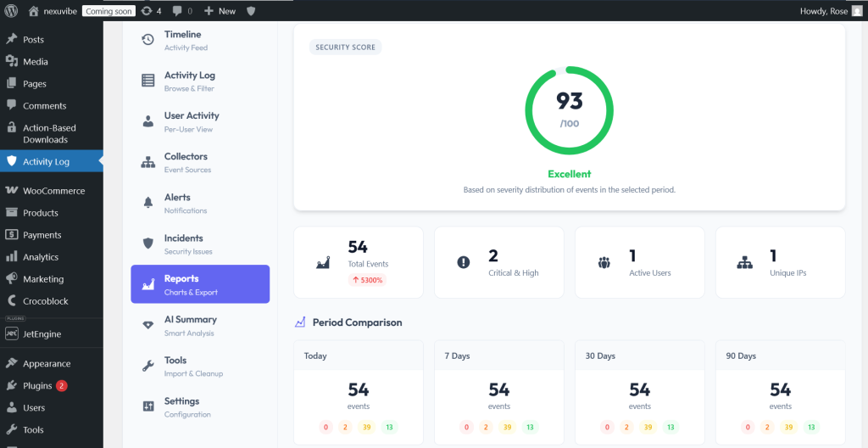
Task: Click the New button in admin bar
Action: (x=220, y=11)
